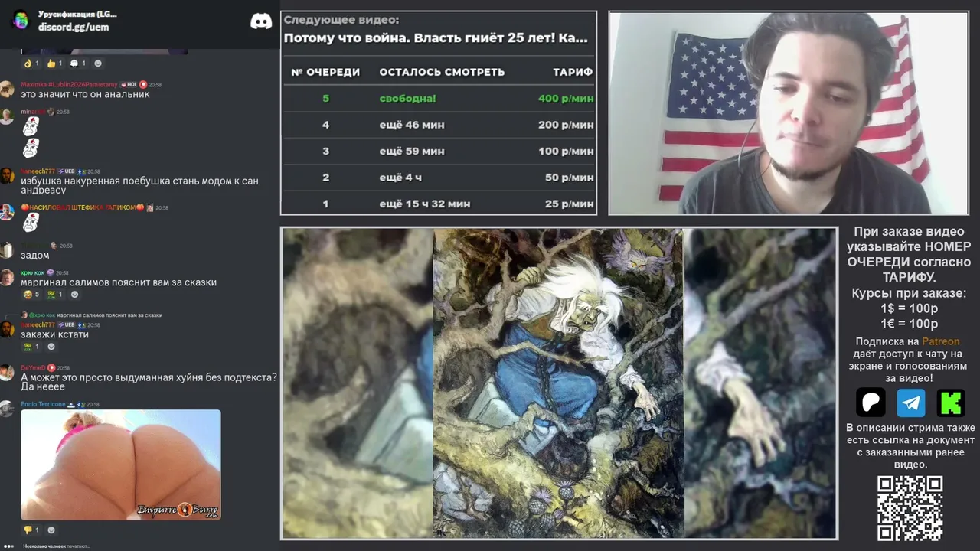Click the webcam feed with the American flag
This screenshot has width=980, height=551.
click(x=788, y=113)
